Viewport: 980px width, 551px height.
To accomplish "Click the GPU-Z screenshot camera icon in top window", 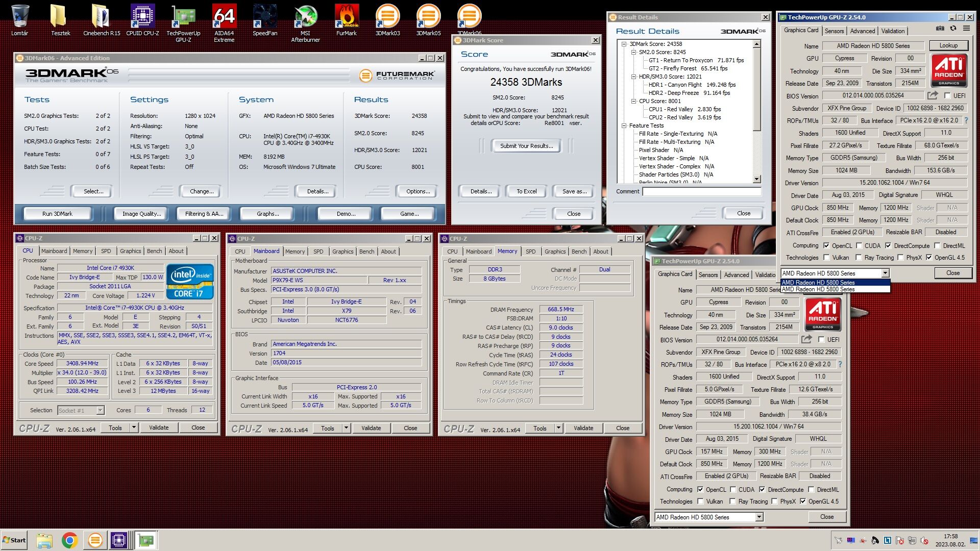I will pyautogui.click(x=940, y=29).
